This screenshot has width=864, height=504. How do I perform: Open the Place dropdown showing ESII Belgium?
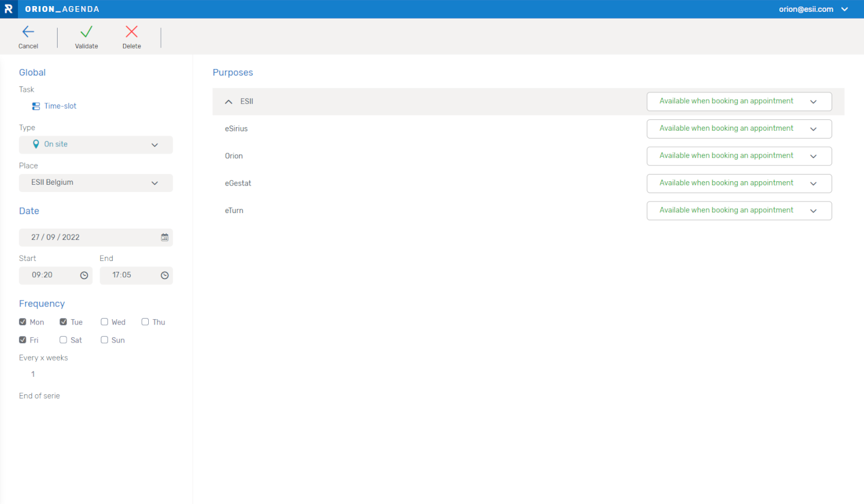(96, 182)
